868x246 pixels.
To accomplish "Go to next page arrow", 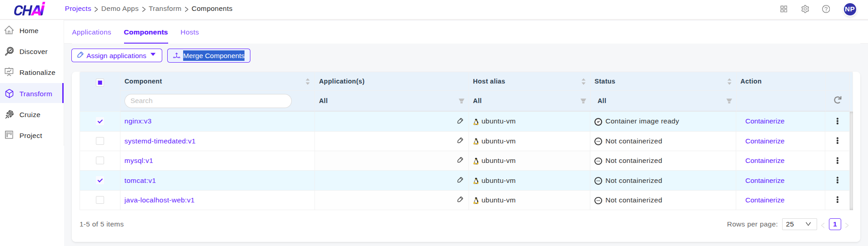I will pyautogui.click(x=847, y=225).
